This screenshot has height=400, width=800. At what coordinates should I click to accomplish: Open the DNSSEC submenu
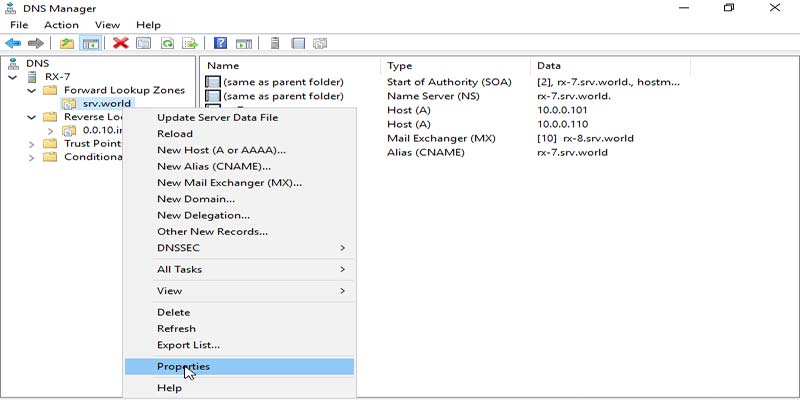(250, 247)
